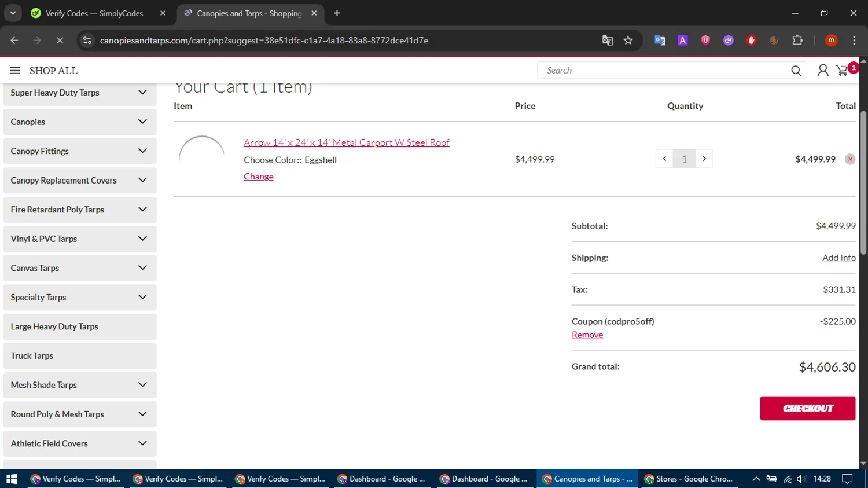
Task: Click the Change link under the item color
Action: [x=259, y=177]
